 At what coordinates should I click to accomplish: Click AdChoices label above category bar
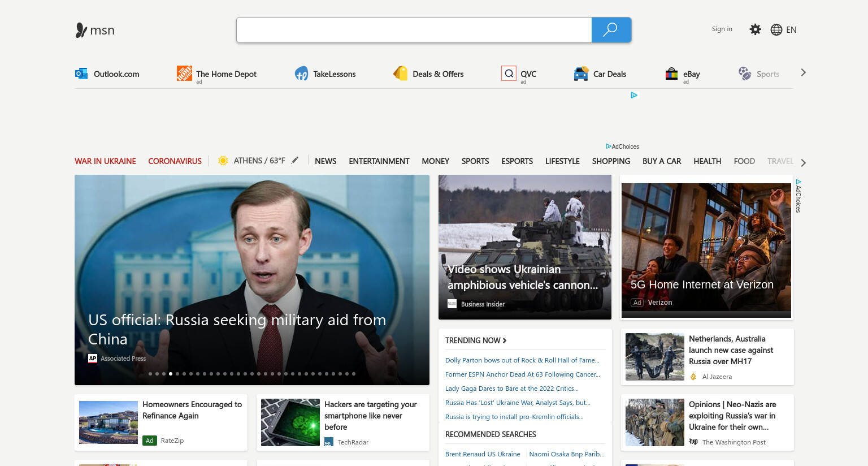(623, 146)
